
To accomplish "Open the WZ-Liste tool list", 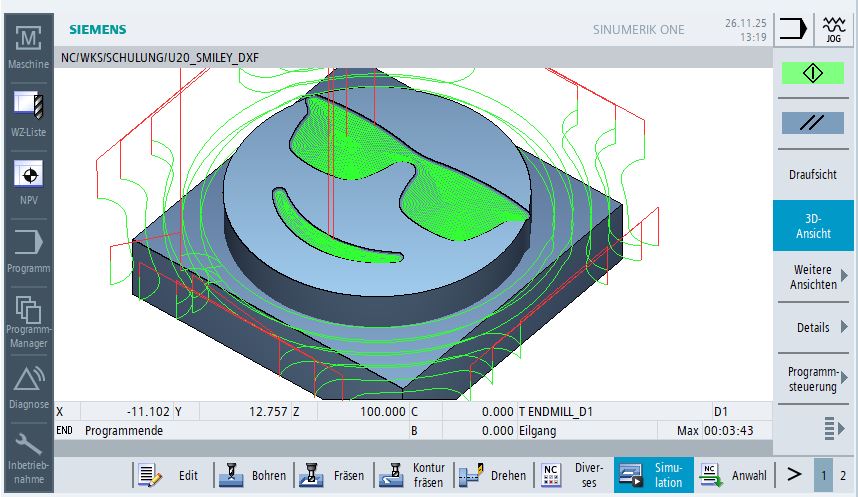I will pos(28,113).
